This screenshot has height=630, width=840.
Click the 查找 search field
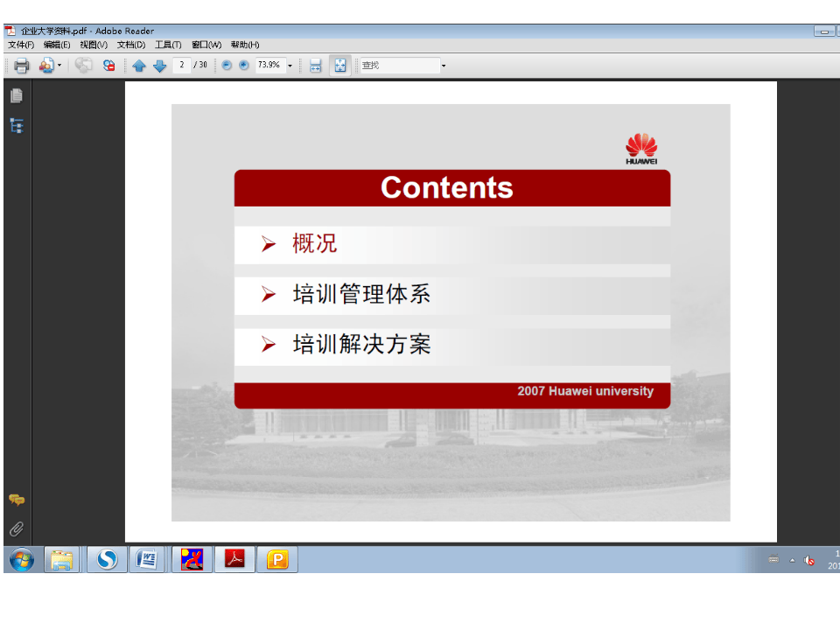coord(400,66)
